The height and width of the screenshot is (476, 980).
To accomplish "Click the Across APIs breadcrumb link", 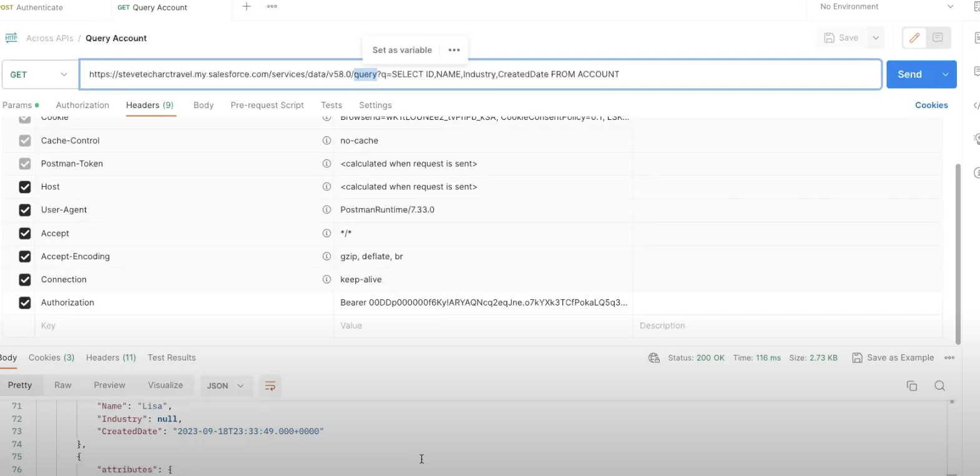I will (x=50, y=38).
